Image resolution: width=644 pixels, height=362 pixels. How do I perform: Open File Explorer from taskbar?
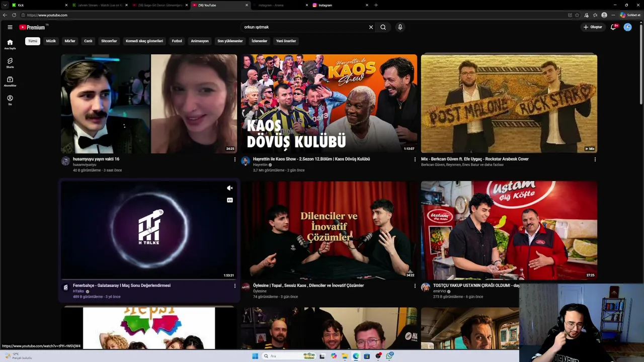point(345,356)
